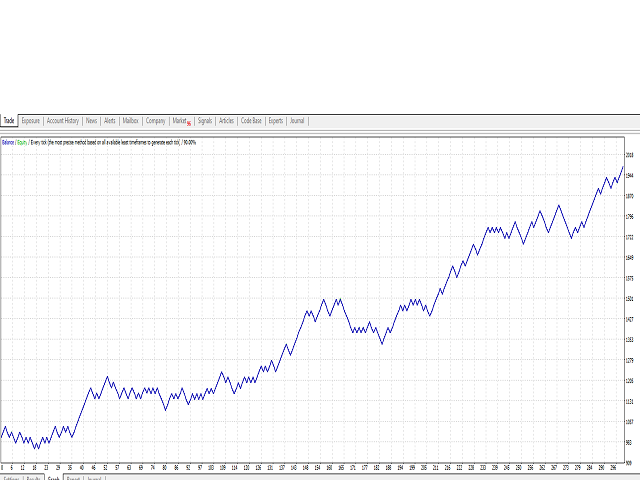Image resolution: width=640 pixels, height=480 pixels.
Task: Open the tester Settings tab
Action: [x=10, y=478]
